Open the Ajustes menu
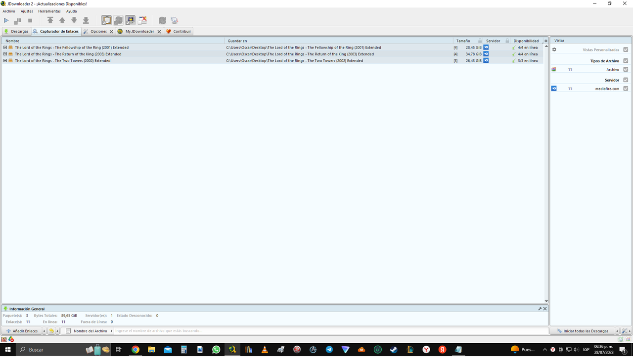 click(x=27, y=11)
